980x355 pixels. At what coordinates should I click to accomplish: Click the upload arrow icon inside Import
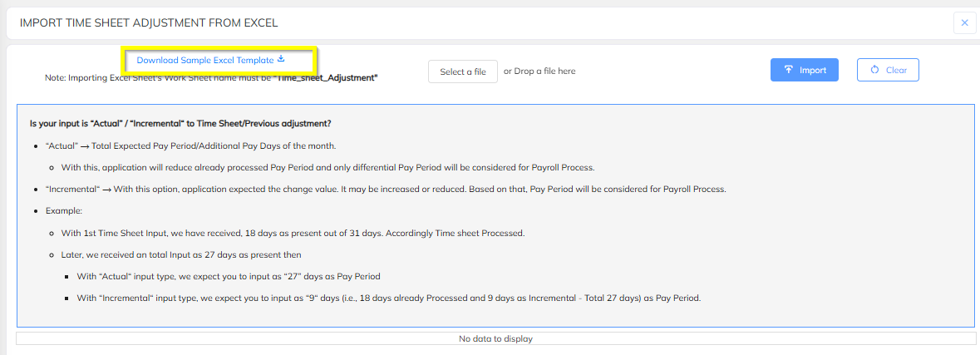(x=789, y=70)
